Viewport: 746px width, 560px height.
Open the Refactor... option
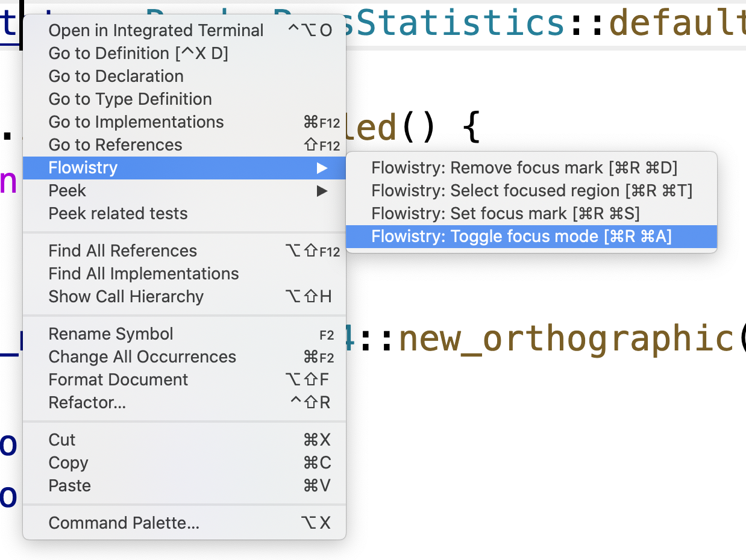point(87,403)
